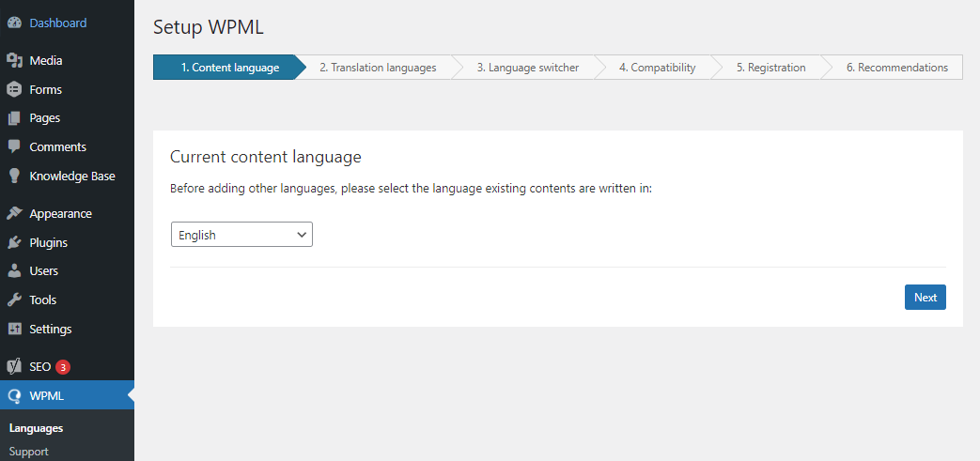This screenshot has height=461, width=980.
Task: Click the Comments speech bubble icon
Action: (14, 146)
